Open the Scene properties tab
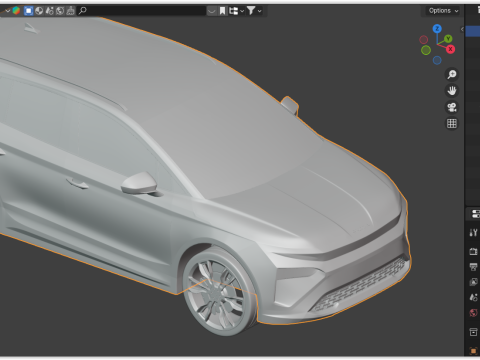The height and width of the screenshot is (360, 480). click(x=473, y=297)
